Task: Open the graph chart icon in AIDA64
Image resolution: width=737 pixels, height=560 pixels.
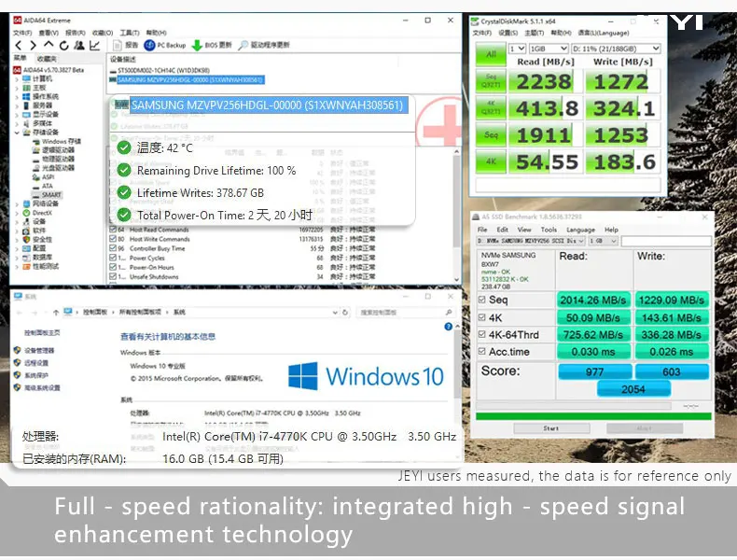Action: 94,46
